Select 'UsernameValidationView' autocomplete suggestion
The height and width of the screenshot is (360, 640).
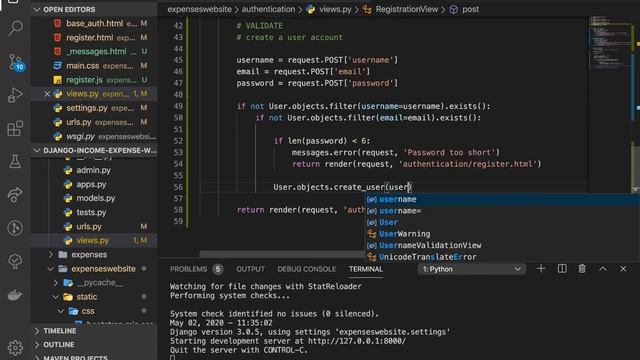502,245
